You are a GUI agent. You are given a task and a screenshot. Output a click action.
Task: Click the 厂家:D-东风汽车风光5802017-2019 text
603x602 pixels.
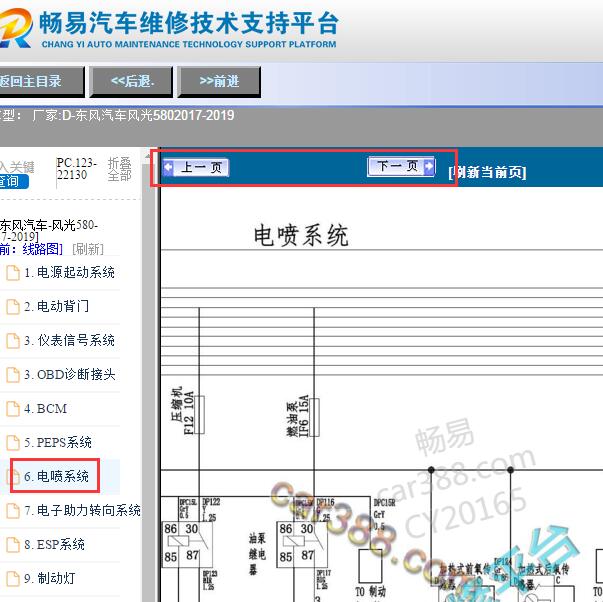pos(133,115)
